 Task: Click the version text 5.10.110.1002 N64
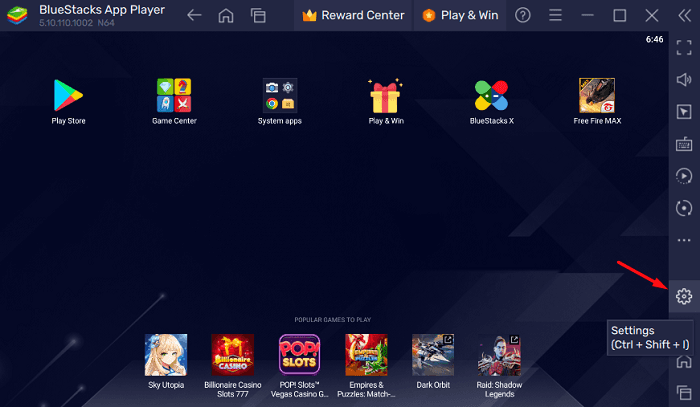click(x=77, y=23)
